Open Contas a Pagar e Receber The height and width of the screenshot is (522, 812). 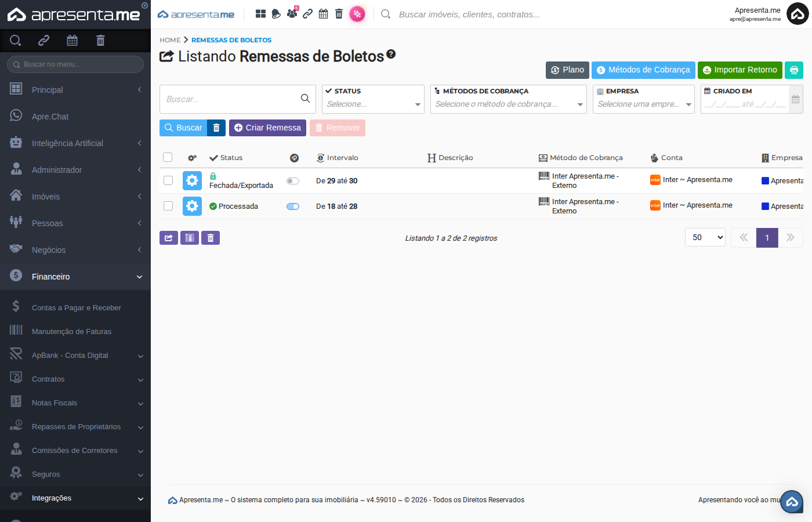coord(75,308)
